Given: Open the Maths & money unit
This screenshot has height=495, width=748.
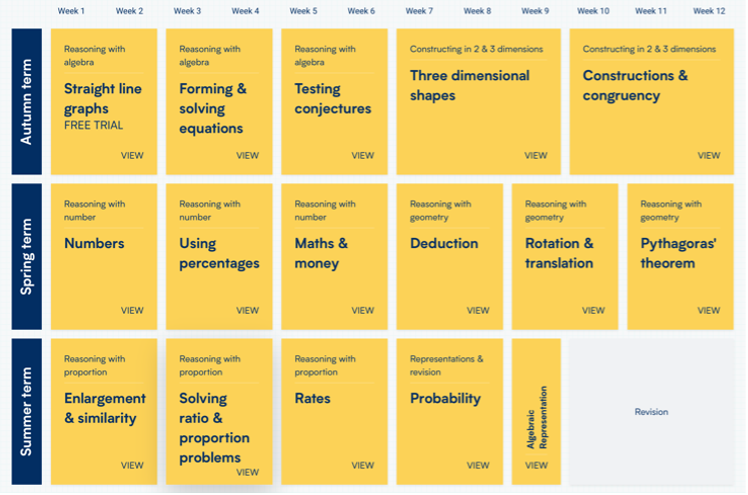Looking at the screenshot, I should pos(321,253).
